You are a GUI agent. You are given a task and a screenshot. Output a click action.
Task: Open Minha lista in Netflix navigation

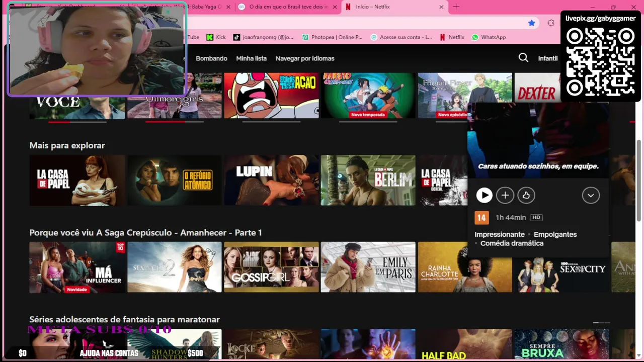click(251, 58)
